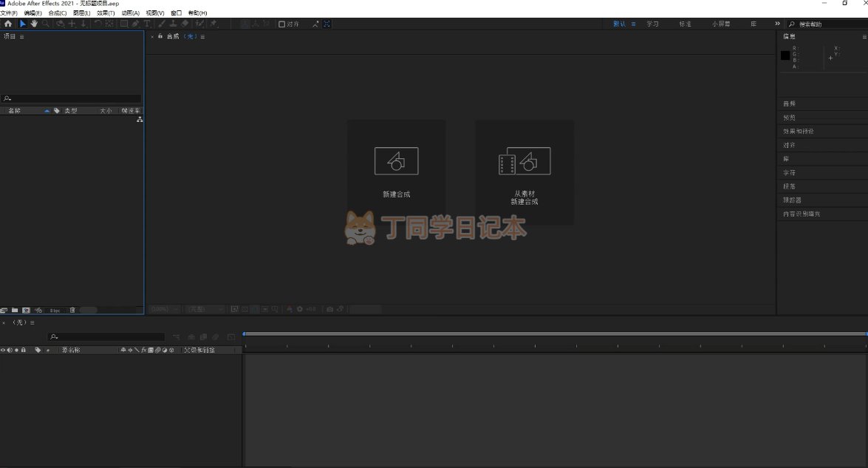Select the Puppet Pin tool

coord(213,24)
